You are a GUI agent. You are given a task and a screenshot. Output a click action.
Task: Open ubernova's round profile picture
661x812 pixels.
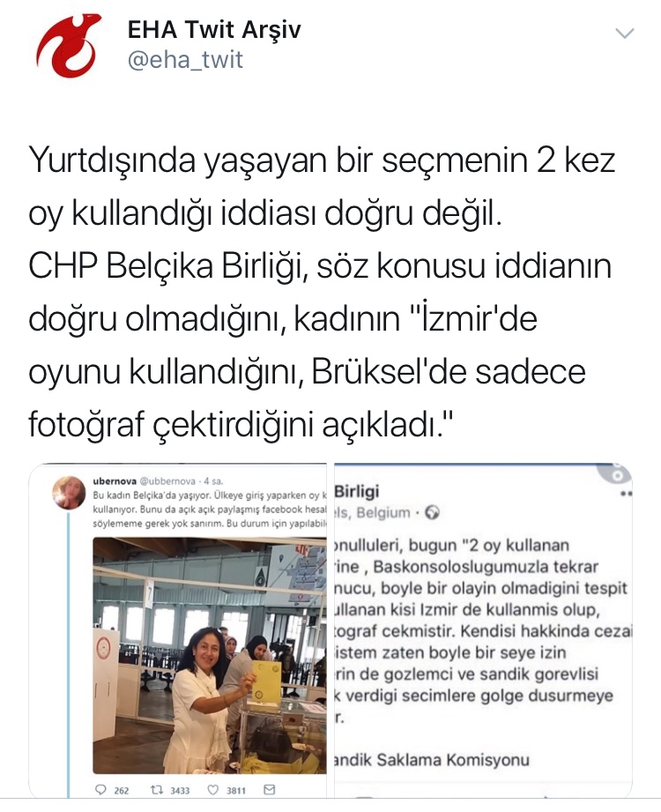pos(69,493)
